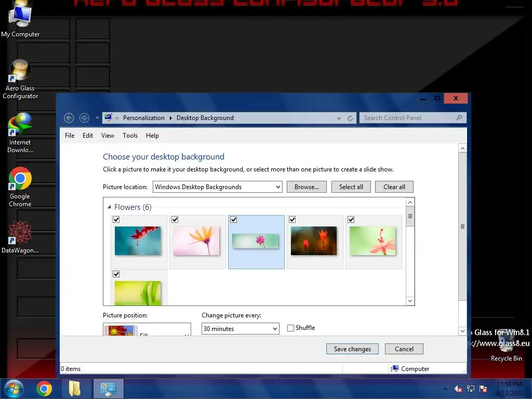
Task: Click the search magnifier icon
Action: pyautogui.click(x=459, y=118)
